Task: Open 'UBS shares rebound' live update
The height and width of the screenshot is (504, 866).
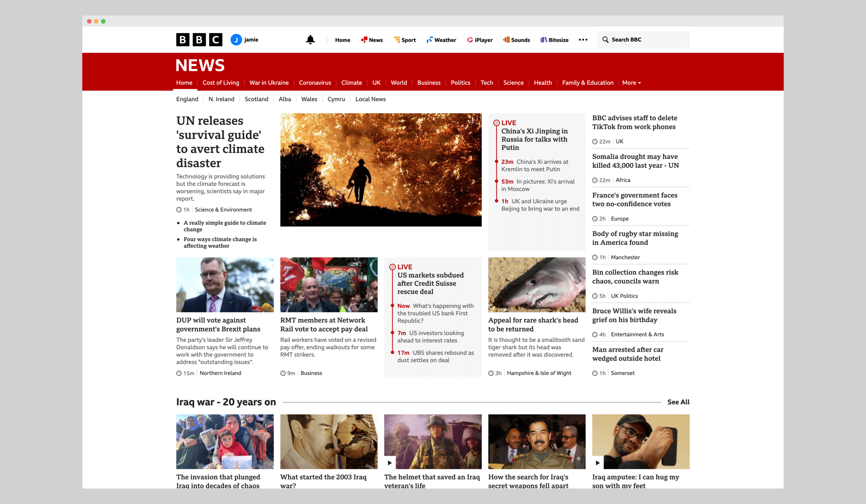Action: [x=435, y=356]
